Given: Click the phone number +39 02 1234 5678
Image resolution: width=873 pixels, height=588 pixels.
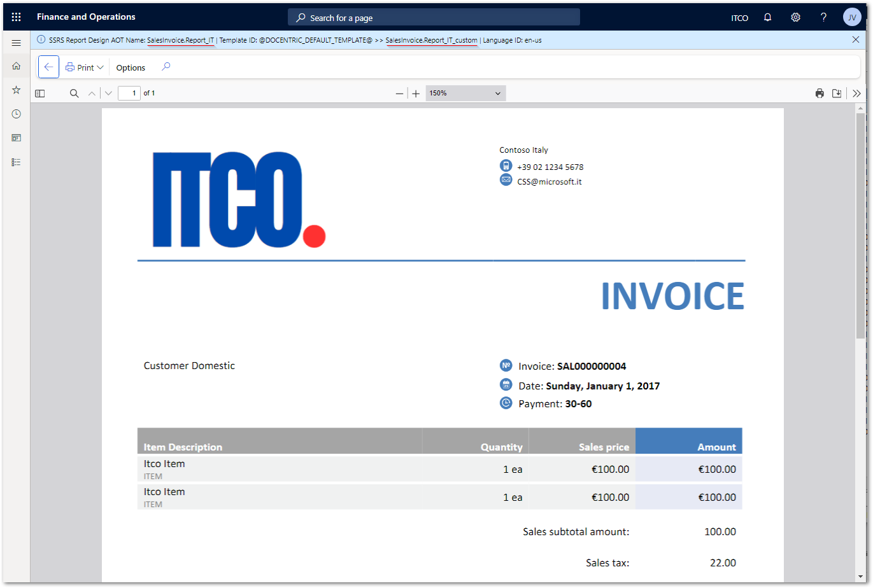Looking at the screenshot, I should click(550, 167).
